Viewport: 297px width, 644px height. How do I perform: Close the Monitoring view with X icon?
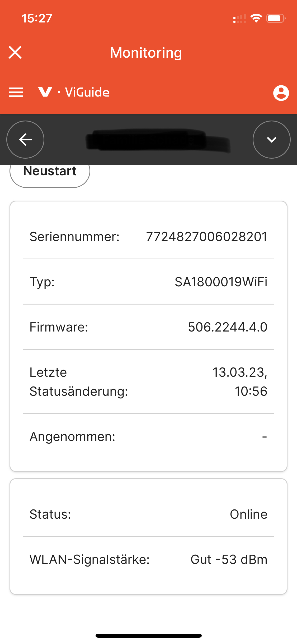click(x=15, y=52)
